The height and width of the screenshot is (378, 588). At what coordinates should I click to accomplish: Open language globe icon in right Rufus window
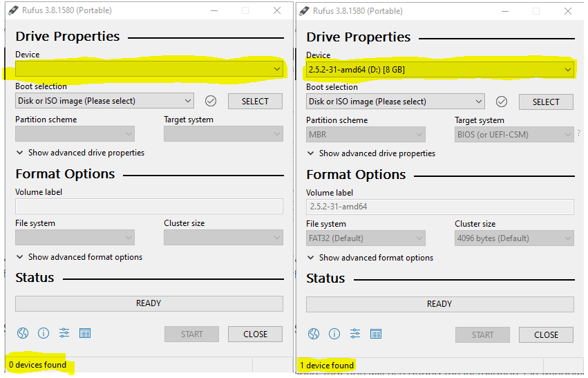click(314, 334)
